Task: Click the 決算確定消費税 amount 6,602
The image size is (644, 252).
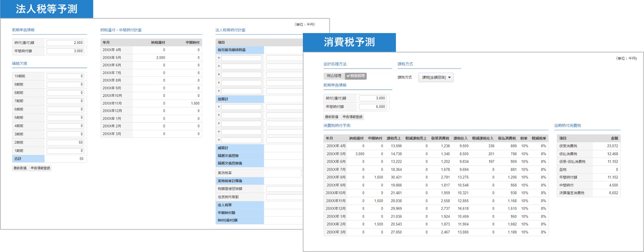Action: click(613, 193)
